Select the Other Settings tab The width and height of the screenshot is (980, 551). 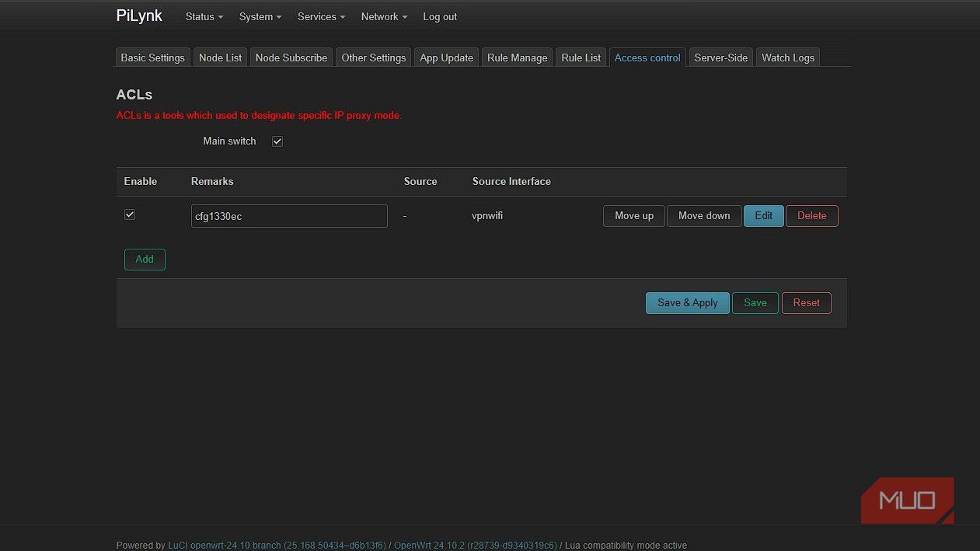pyautogui.click(x=374, y=58)
